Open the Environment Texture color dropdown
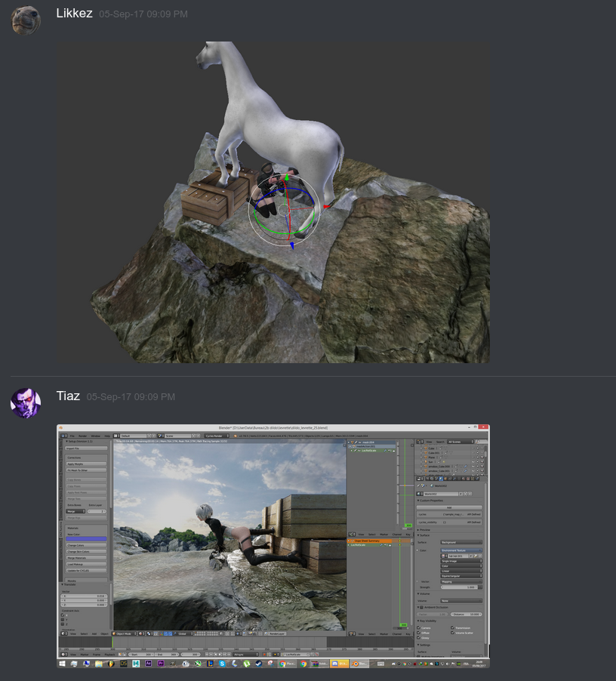This screenshot has width=616, height=681. point(461,550)
